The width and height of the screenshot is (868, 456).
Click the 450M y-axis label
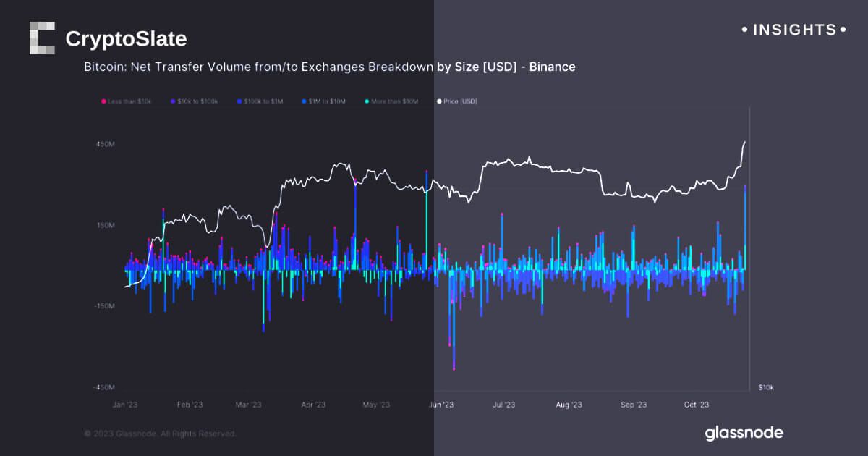pos(105,145)
